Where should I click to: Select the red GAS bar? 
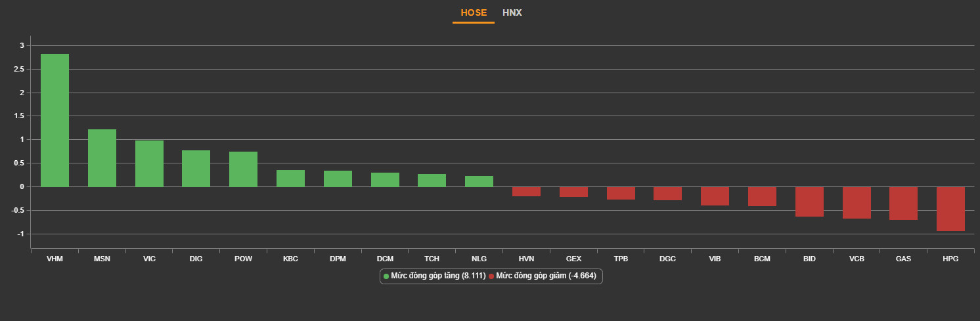click(x=903, y=203)
